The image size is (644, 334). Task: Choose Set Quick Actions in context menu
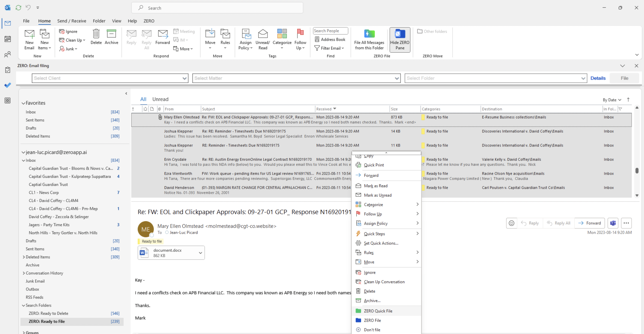coord(386,243)
